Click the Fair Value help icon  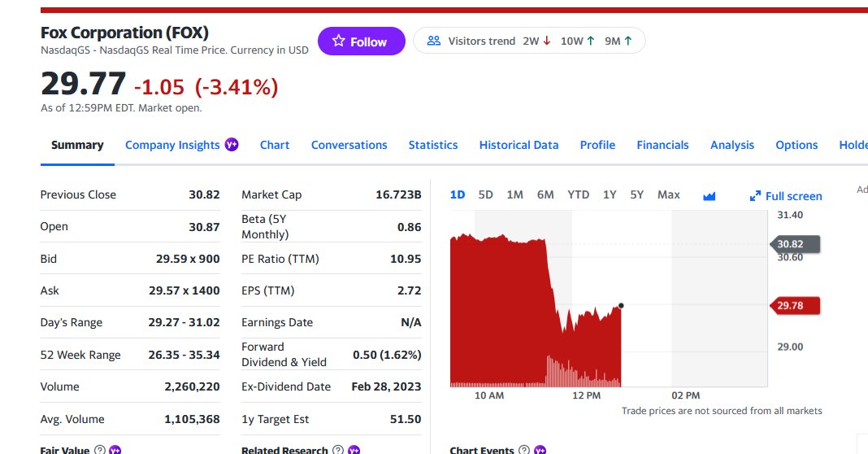pyautogui.click(x=100, y=450)
